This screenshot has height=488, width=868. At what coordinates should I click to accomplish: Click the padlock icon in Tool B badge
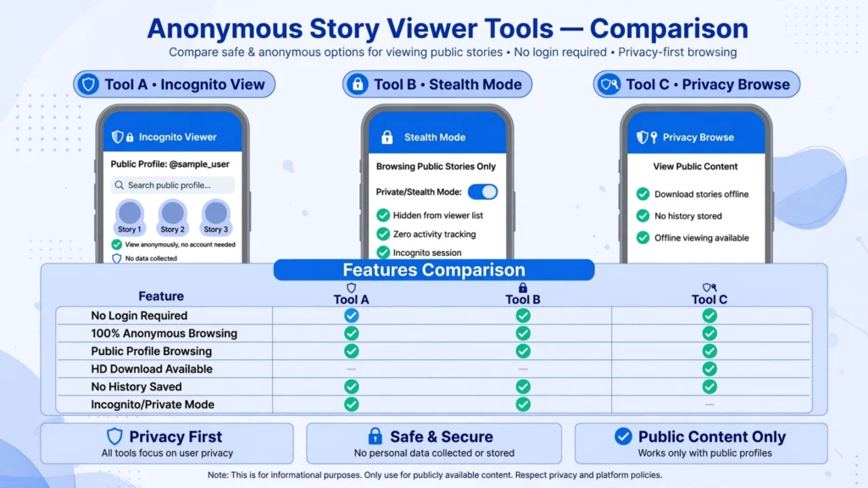coord(358,84)
